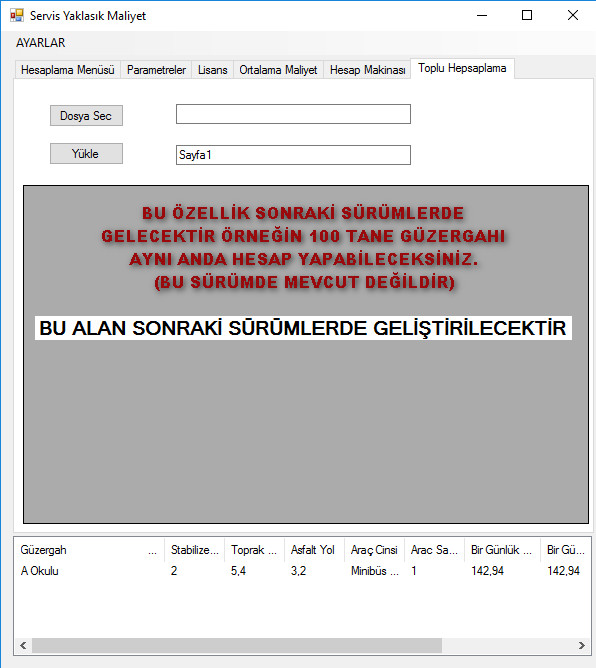Select the Toplu Hepsaplama tab
This screenshot has height=668, width=596.
(462, 68)
